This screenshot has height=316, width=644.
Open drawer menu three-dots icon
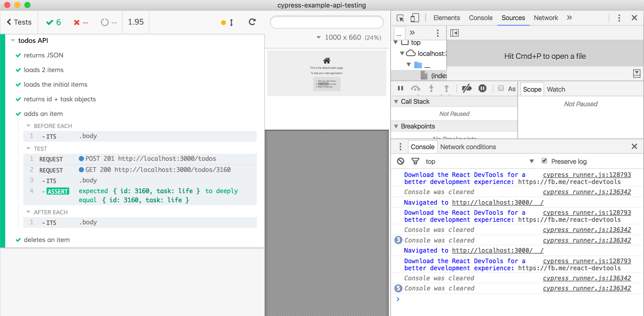[400, 147]
